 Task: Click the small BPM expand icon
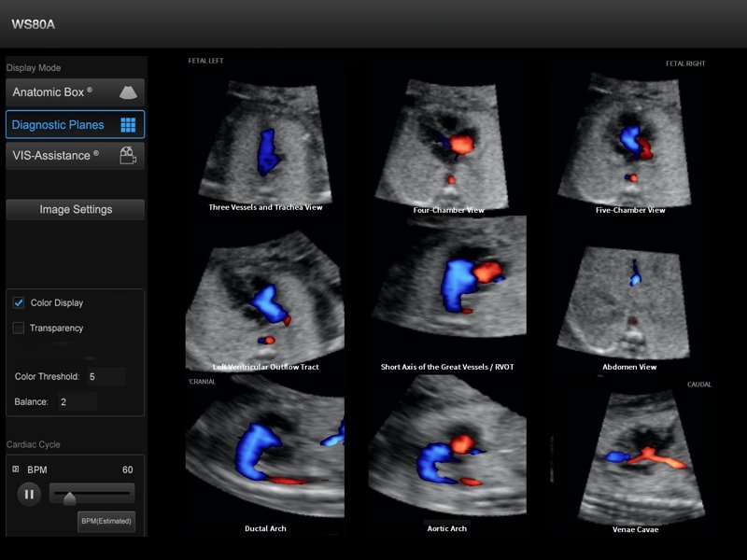click(x=15, y=469)
